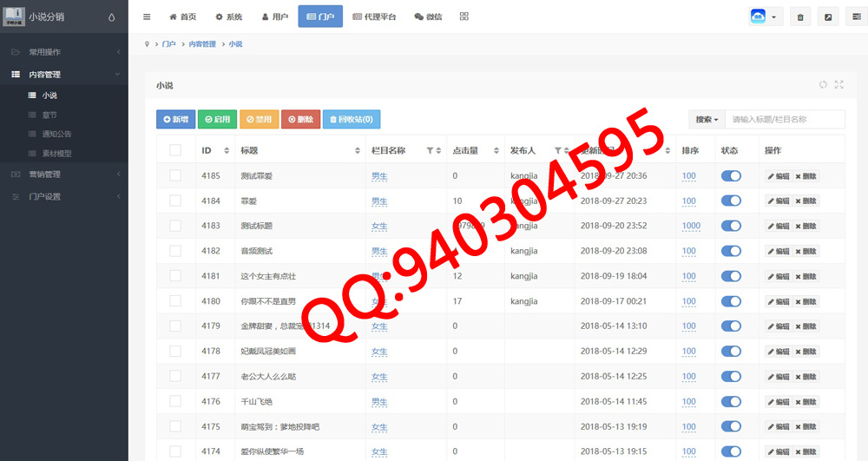868x461 pixels.
Task: Open the grid apps icon in the top navigation
Action: 464,16
